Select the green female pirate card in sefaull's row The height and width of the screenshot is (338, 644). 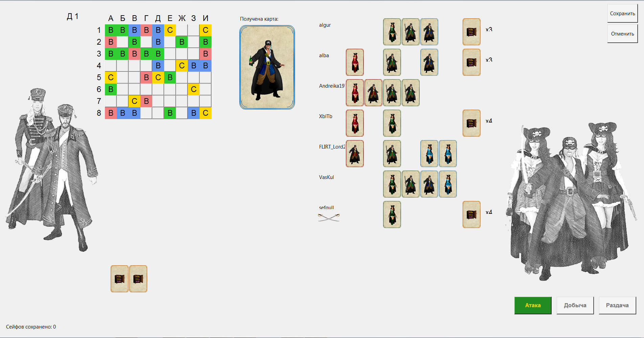[392, 215]
